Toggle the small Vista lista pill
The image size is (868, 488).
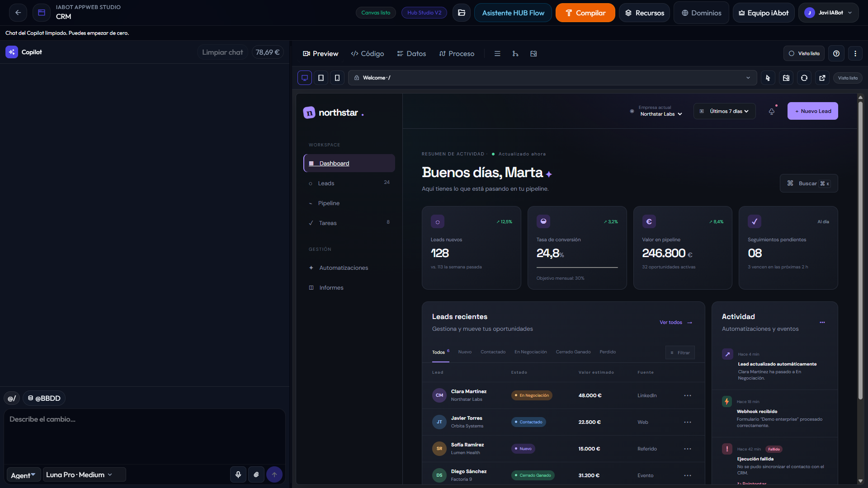[x=848, y=78]
